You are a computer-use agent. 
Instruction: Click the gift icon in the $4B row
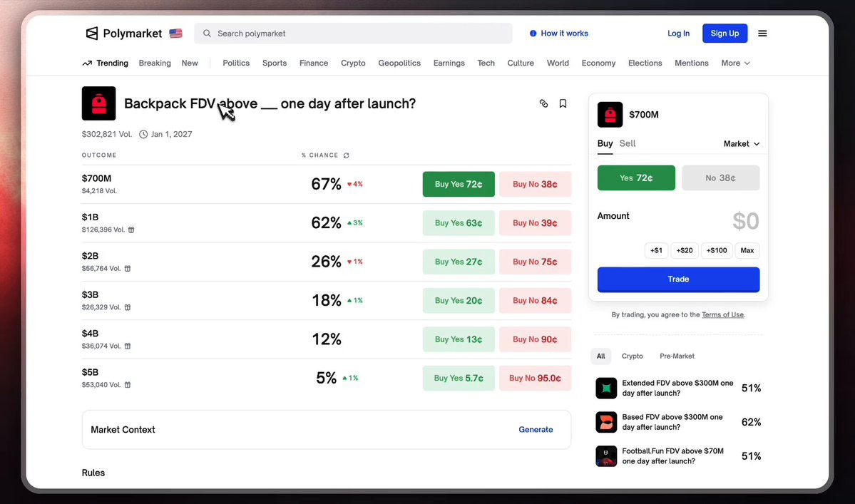coord(128,346)
